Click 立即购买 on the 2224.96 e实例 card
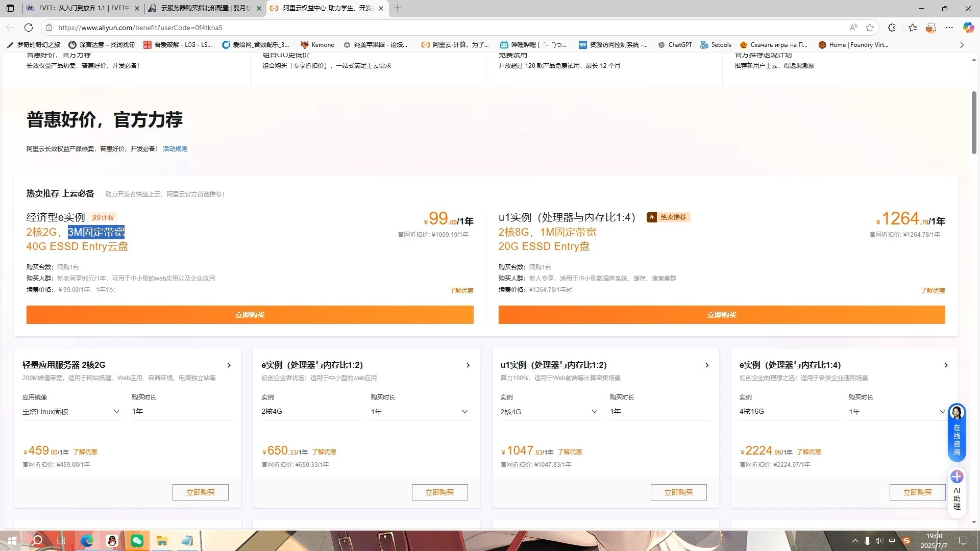 pyautogui.click(x=917, y=492)
